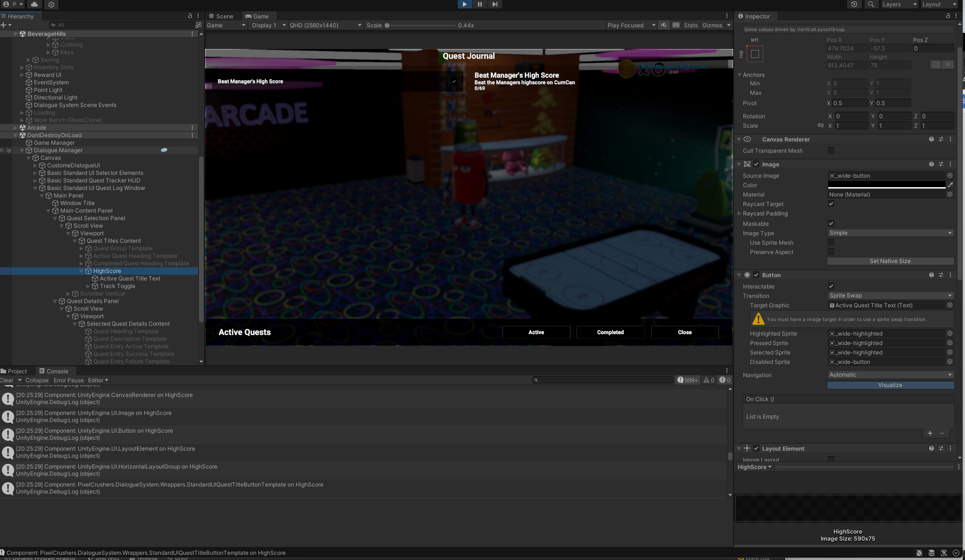Pick object for Target Graphic field
965x560 pixels.
(x=950, y=305)
